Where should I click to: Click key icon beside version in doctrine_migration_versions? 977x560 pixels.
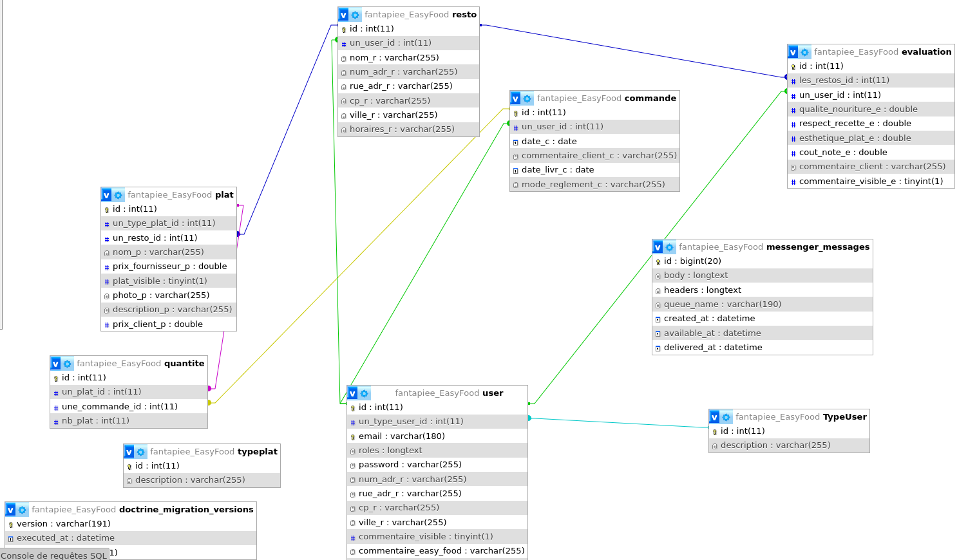[x=11, y=525]
